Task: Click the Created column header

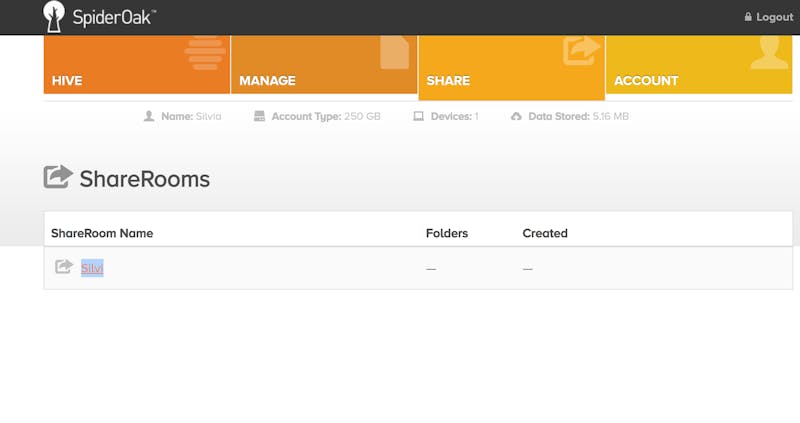Action: tap(545, 233)
